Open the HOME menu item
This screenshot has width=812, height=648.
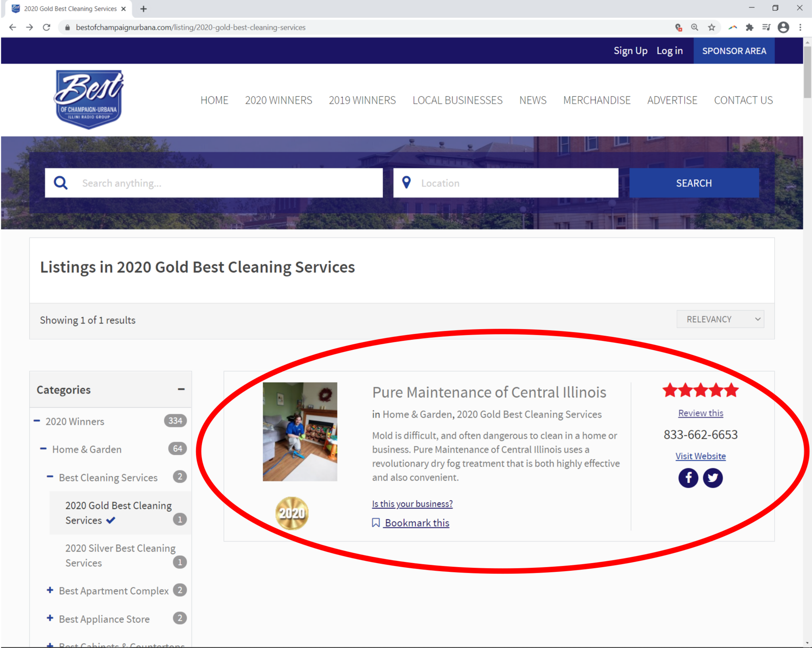click(214, 100)
